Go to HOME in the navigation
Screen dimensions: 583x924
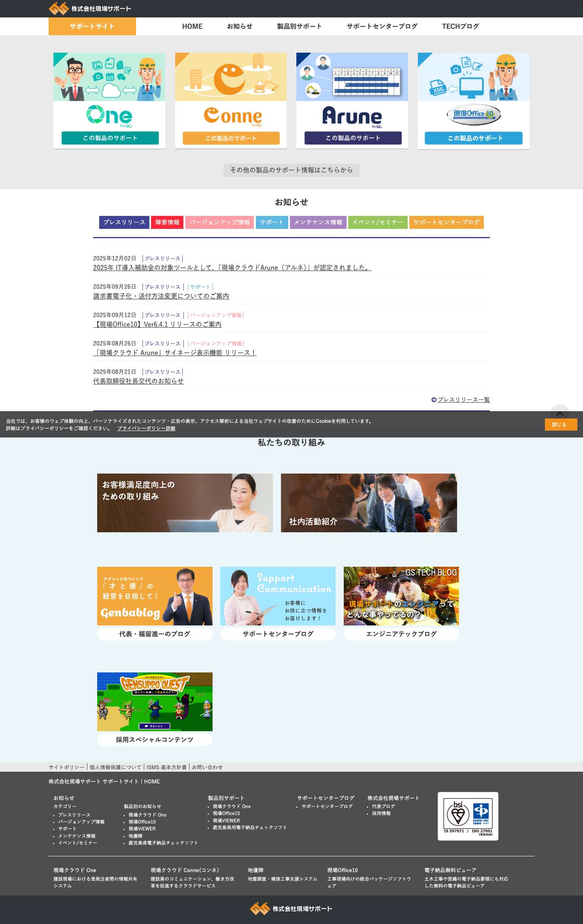click(192, 26)
